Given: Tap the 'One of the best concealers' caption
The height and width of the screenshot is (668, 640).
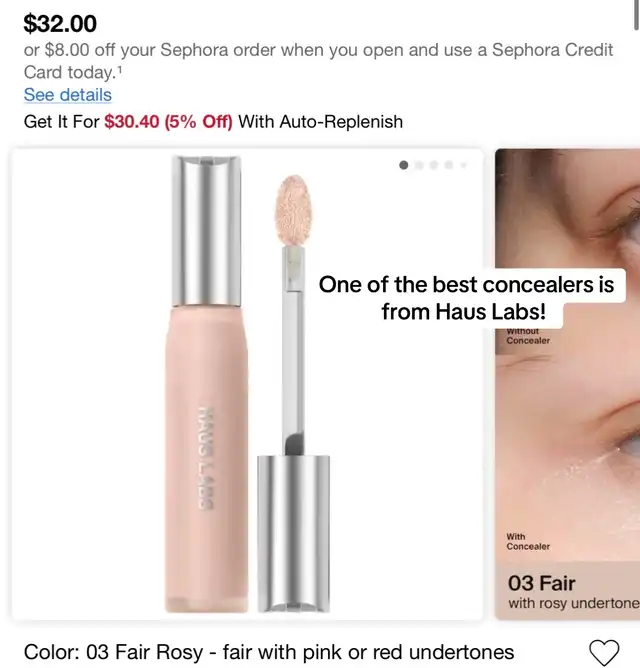Looking at the screenshot, I should pyautogui.click(x=466, y=298).
